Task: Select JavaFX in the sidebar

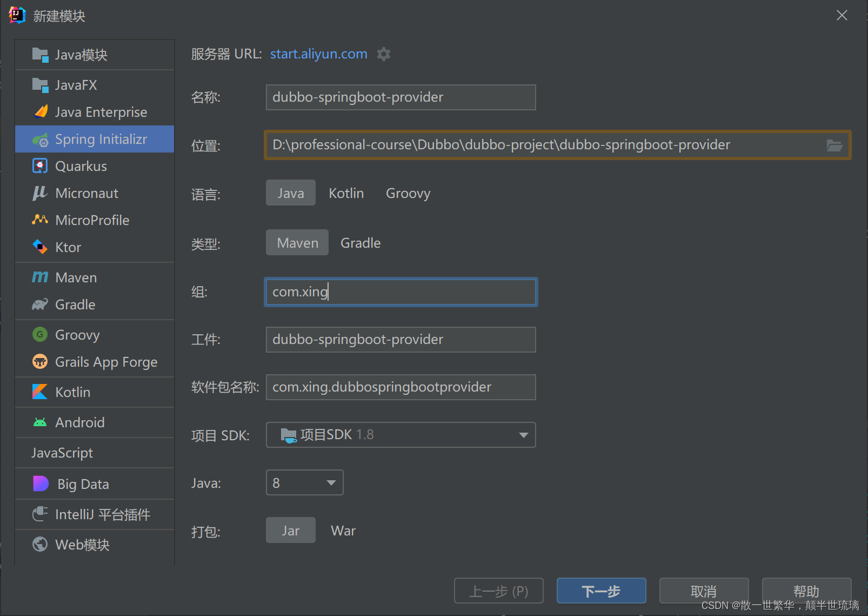Action: [x=95, y=85]
